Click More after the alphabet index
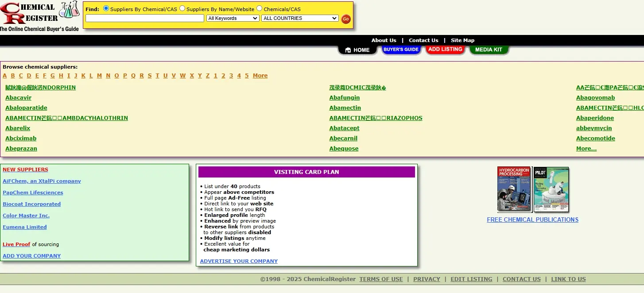Screen dimensions: 644x293 tap(260, 76)
